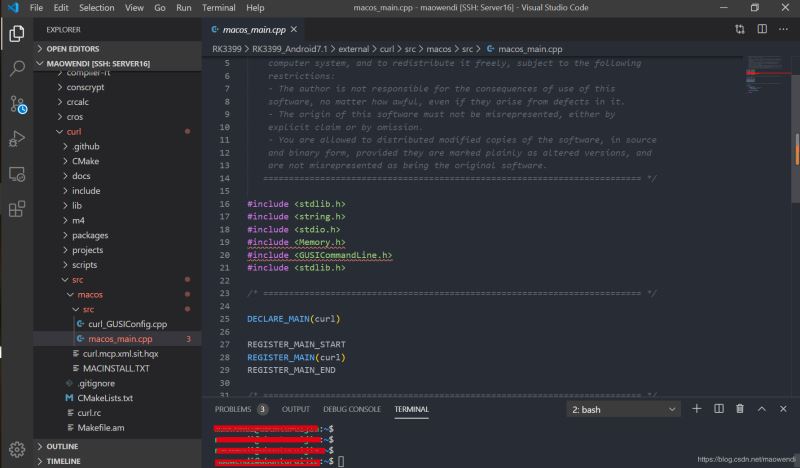Screen dimensions: 800x468
Task: Open the Source Control view
Action: pos(17,104)
